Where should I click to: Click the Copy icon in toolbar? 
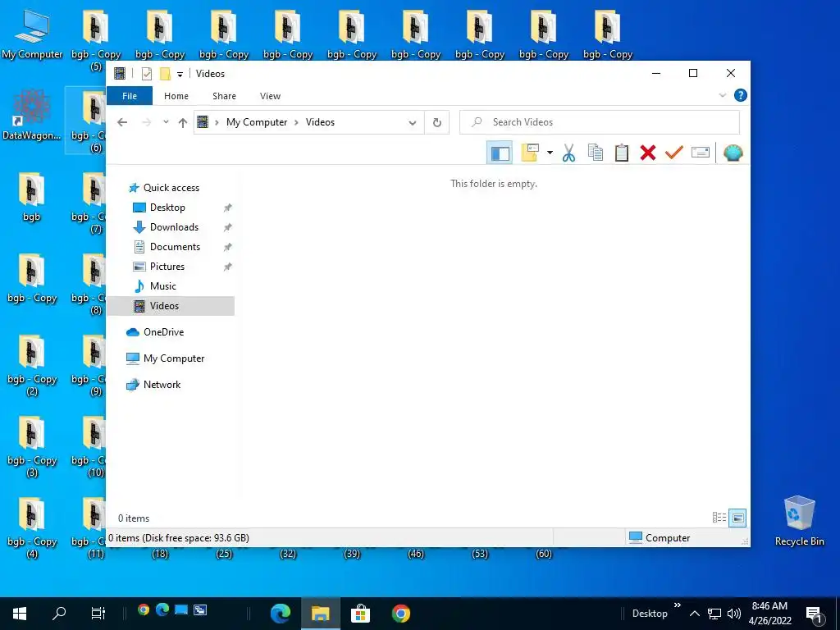(596, 153)
